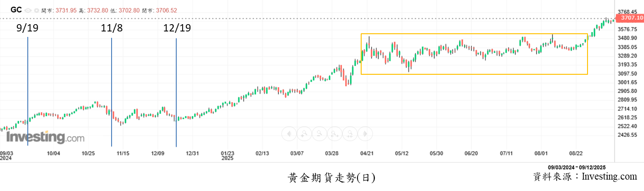
Task: Click the 04/21 date on time axis
Action: point(367,153)
